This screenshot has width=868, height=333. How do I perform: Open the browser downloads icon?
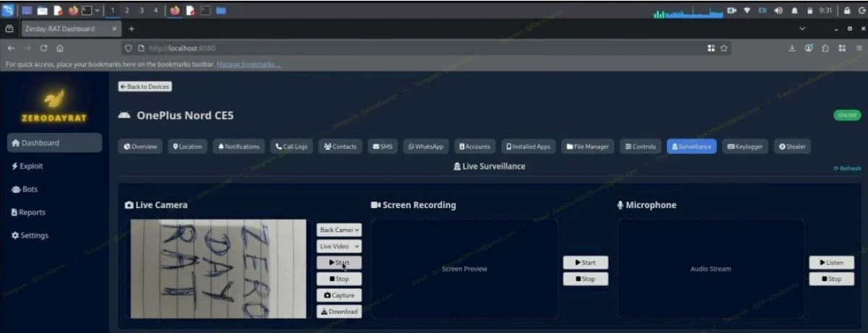click(x=791, y=48)
